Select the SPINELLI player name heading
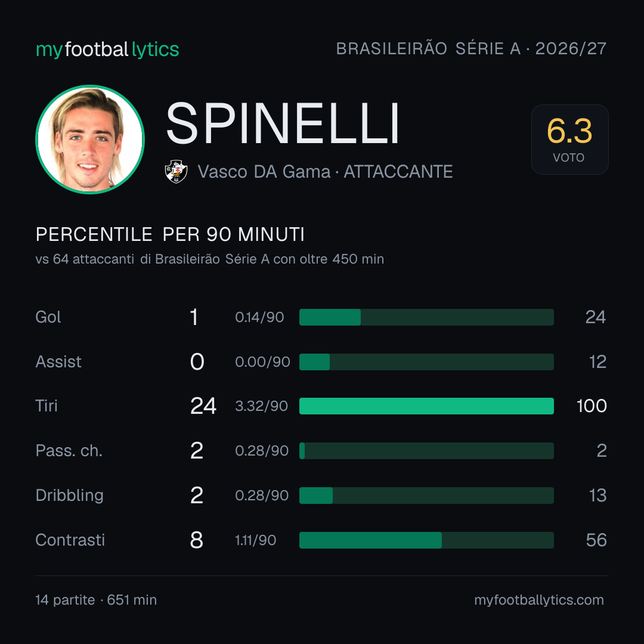Screen dimensions: 644x644 [x=283, y=123]
